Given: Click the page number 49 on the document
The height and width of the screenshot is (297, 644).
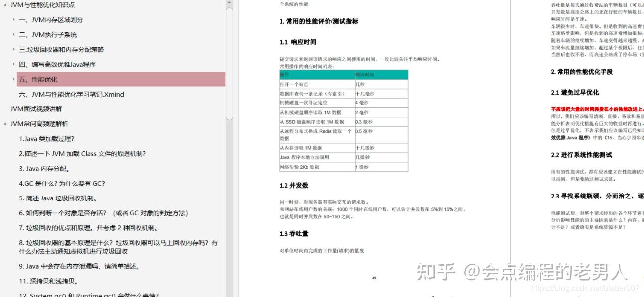Looking at the screenshot, I should coord(374,278).
